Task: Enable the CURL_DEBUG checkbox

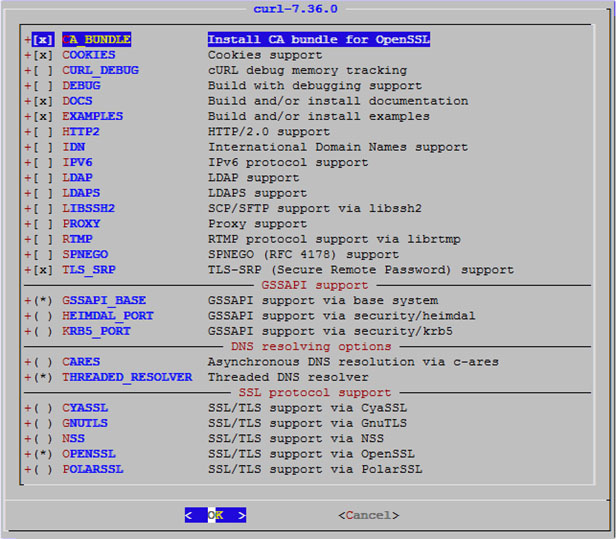Action: click(43, 70)
